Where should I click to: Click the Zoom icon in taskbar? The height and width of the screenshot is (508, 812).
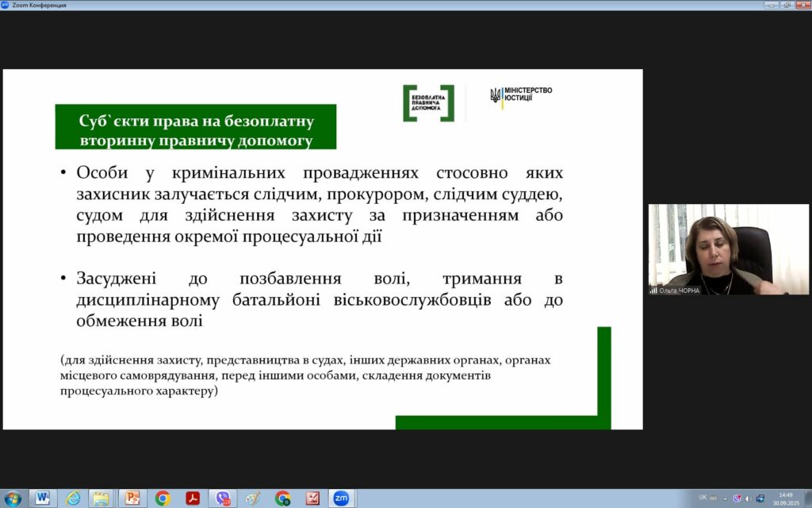341,498
